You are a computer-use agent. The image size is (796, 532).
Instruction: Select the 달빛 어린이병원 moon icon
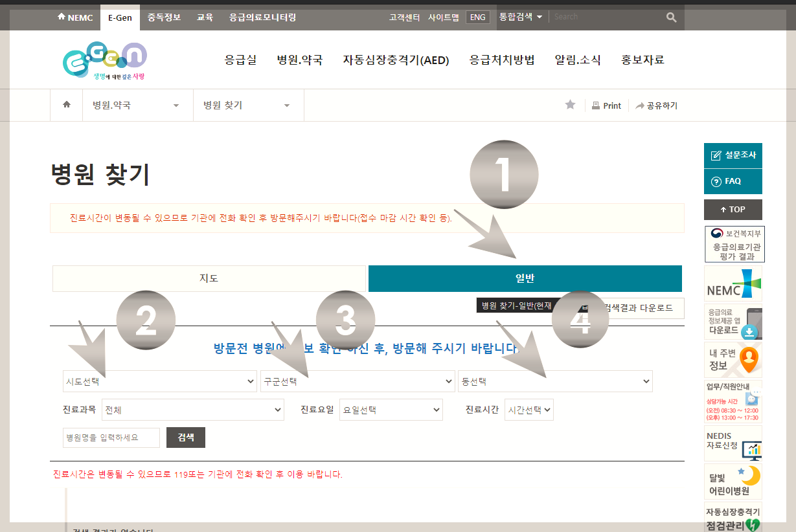pyautogui.click(x=733, y=482)
